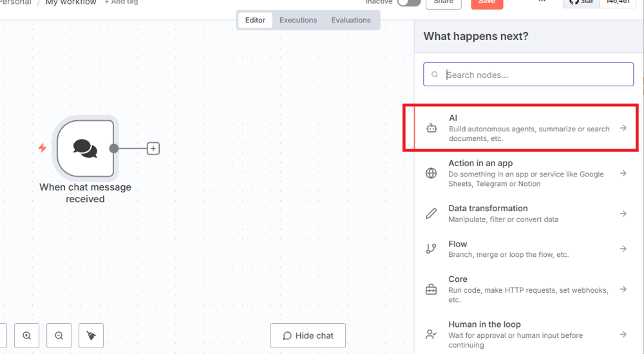Expand the AI category arrow

pyautogui.click(x=623, y=128)
